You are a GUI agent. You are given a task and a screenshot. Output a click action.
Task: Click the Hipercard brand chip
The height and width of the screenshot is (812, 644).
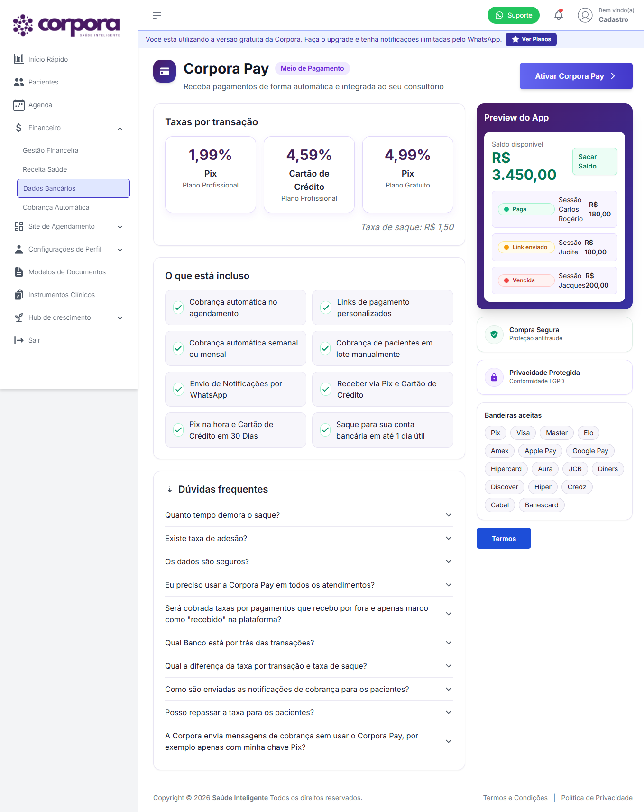(506, 469)
